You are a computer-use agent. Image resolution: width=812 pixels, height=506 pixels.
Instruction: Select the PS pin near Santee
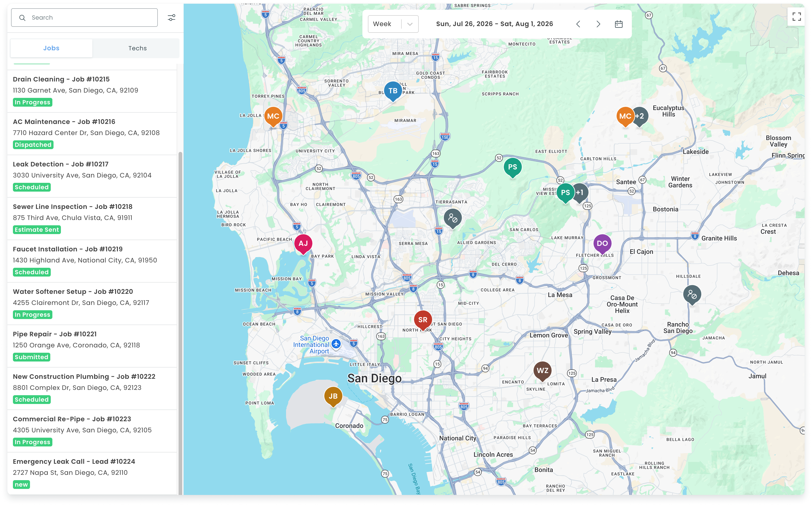566,193
